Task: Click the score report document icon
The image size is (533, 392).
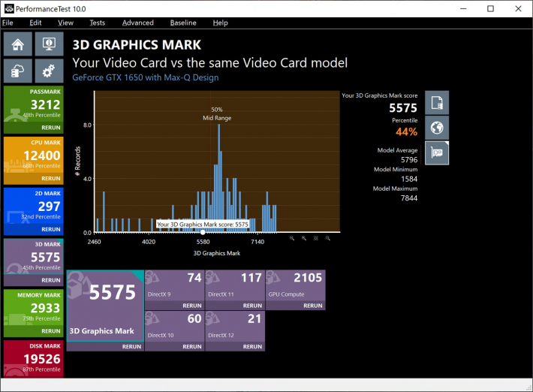Action: tap(437, 102)
